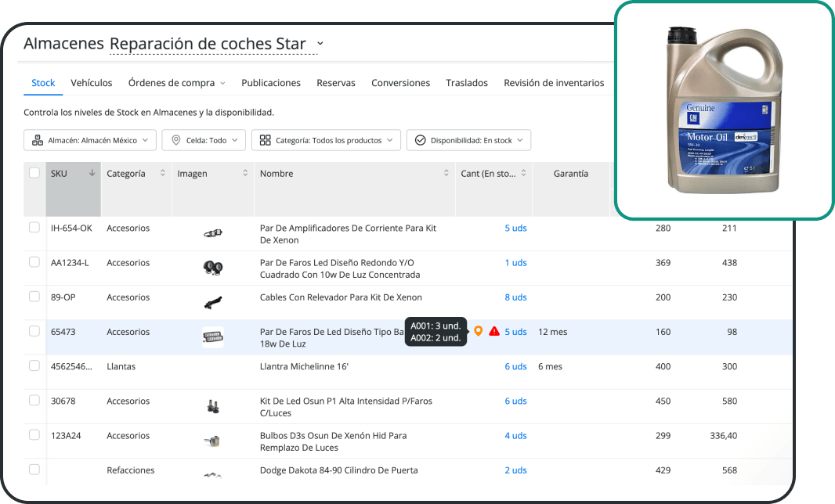Image resolution: width=835 pixels, height=504 pixels.
Task: Open the AA1234-L round LED lights thumbnail
Action: point(213,268)
